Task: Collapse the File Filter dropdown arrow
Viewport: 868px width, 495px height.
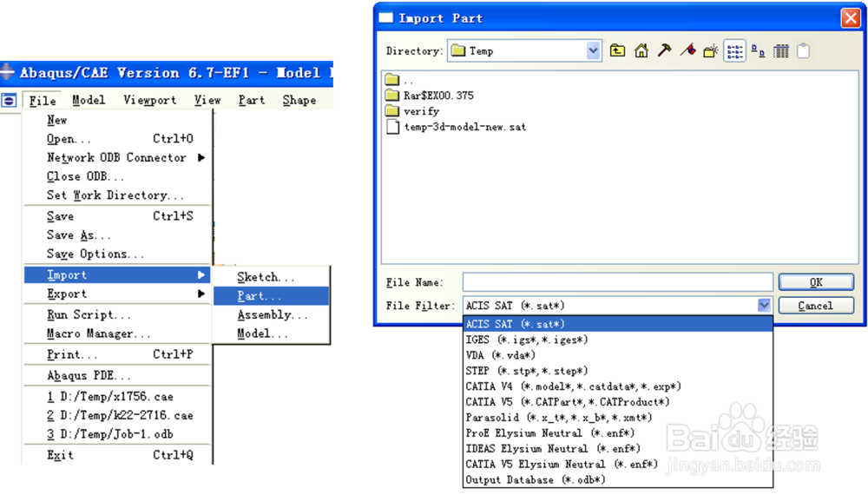Action: tap(764, 305)
